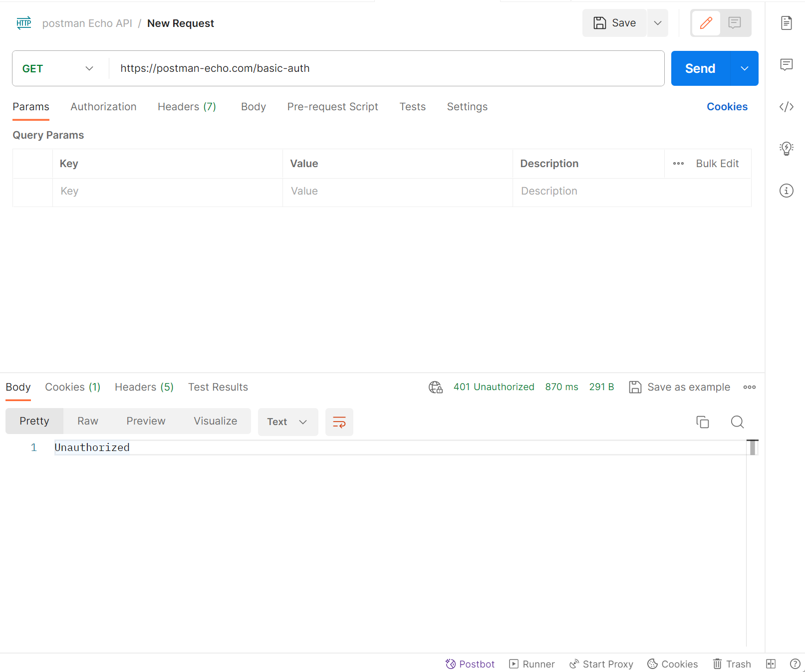Viewport: 805px width, 672px height.
Task: Click postman Echo API breadcrumb
Action: (87, 23)
